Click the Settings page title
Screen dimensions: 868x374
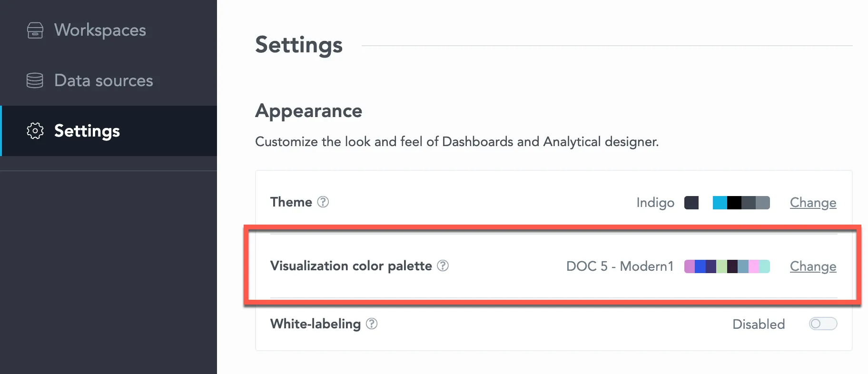point(298,45)
